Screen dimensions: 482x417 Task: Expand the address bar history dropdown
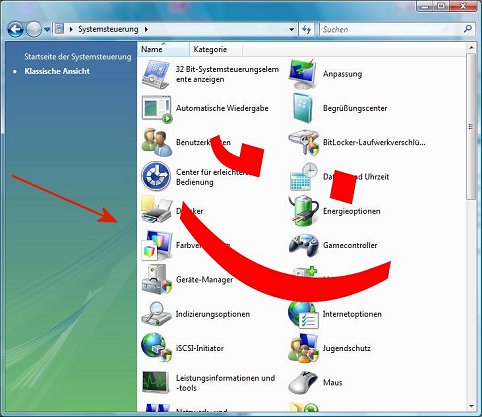292,29
